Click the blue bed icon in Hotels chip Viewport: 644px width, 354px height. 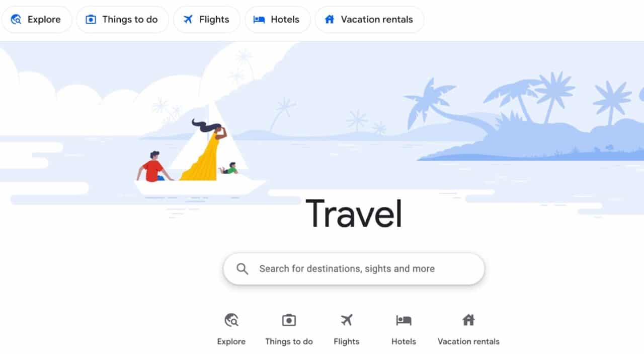tap(259, 20)
